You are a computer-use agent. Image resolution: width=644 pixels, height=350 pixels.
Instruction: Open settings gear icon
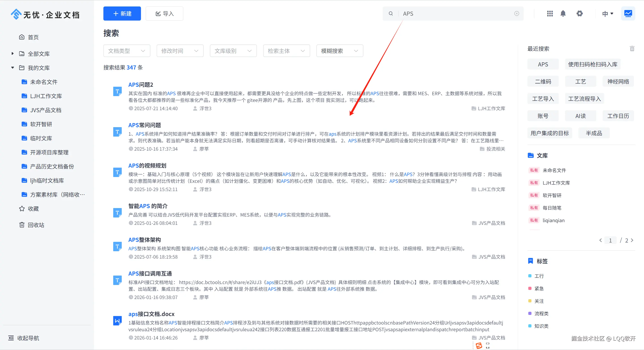pos(580,13)
